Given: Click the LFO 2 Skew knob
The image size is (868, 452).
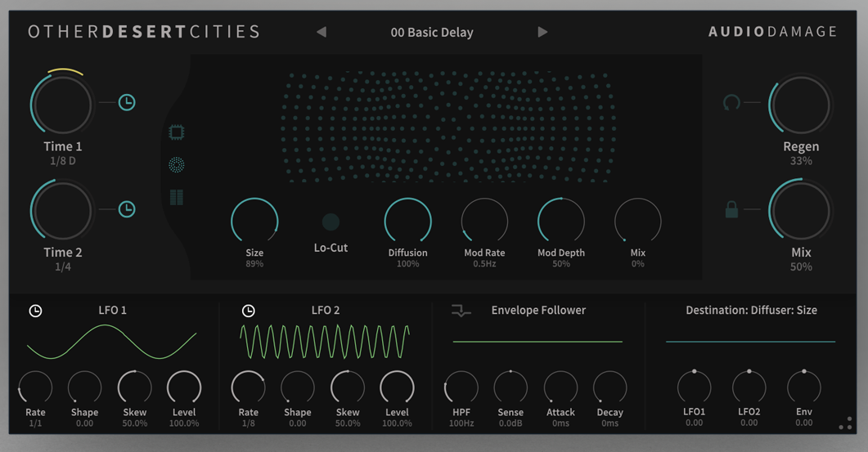Looking at the screenshot, I should (x=348, y=387).
